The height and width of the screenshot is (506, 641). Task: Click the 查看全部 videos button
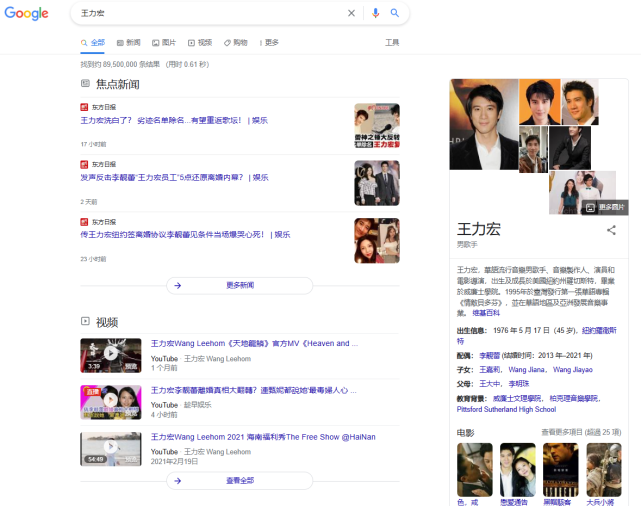click(240, 481)
